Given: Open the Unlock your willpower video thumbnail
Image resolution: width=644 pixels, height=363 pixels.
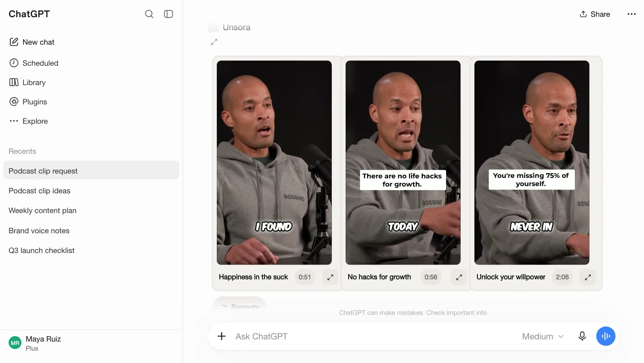Looking at the screenshot, I should pos(532,162).
